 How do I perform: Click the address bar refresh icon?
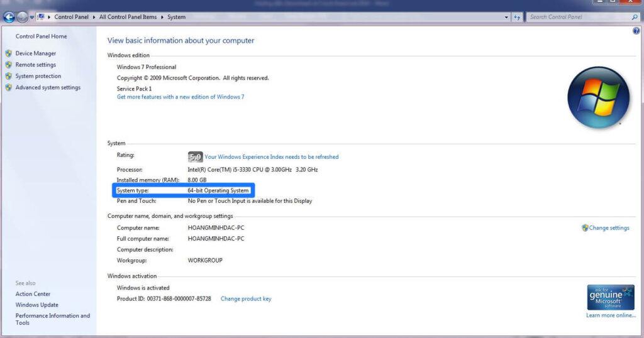pos(517,17)
